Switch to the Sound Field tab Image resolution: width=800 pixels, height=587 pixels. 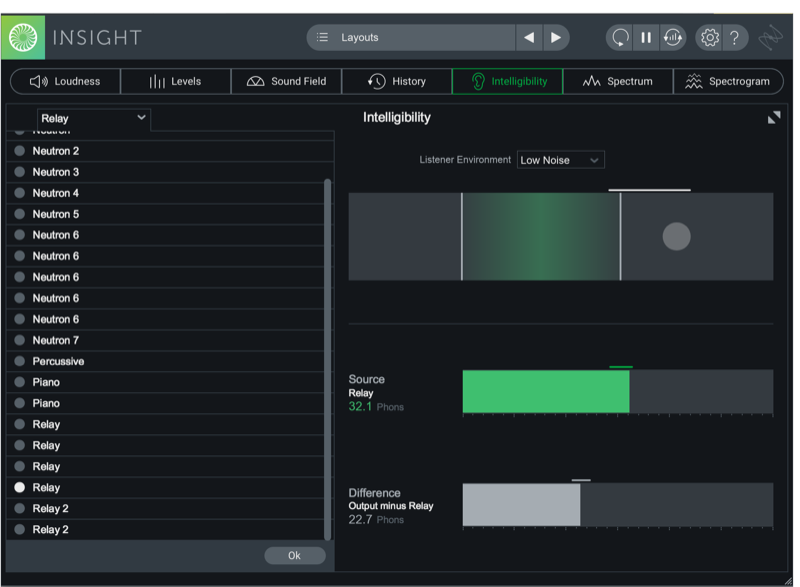tap(286, 82)
